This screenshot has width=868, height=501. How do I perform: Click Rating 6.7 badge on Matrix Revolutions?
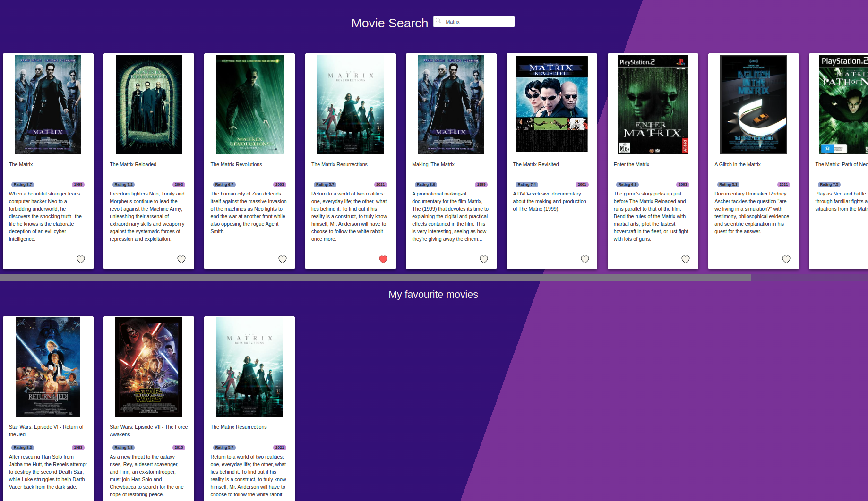click(x=224, y=185)
